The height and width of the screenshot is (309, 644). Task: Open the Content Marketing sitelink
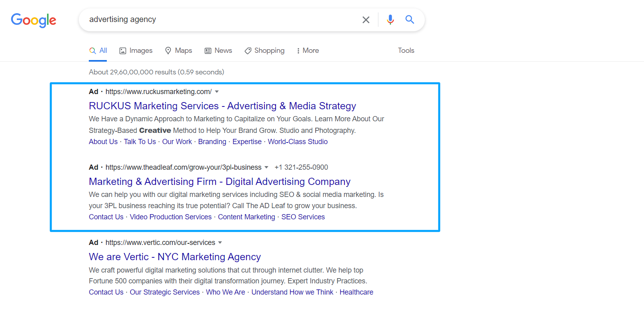(246, 217)
